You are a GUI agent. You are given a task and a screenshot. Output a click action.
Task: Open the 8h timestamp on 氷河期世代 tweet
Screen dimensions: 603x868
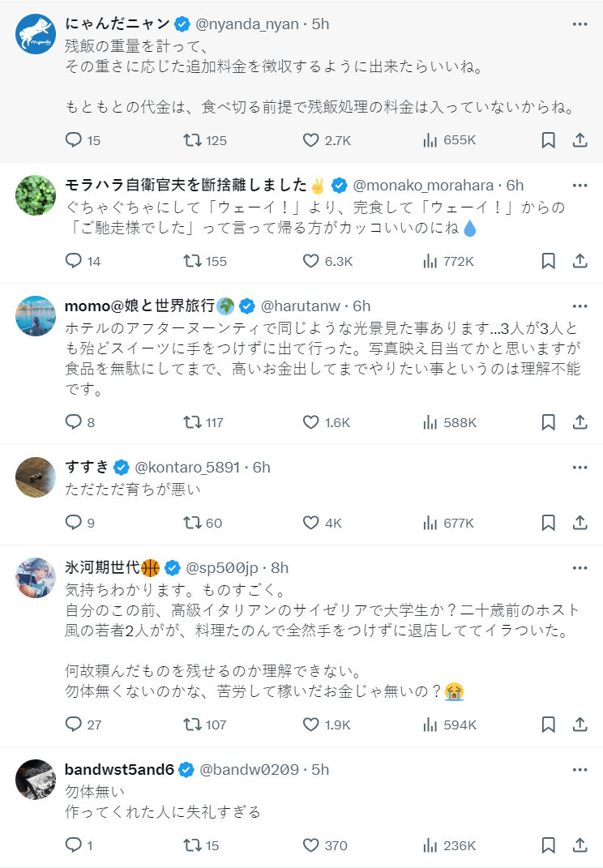coord(279,568)
